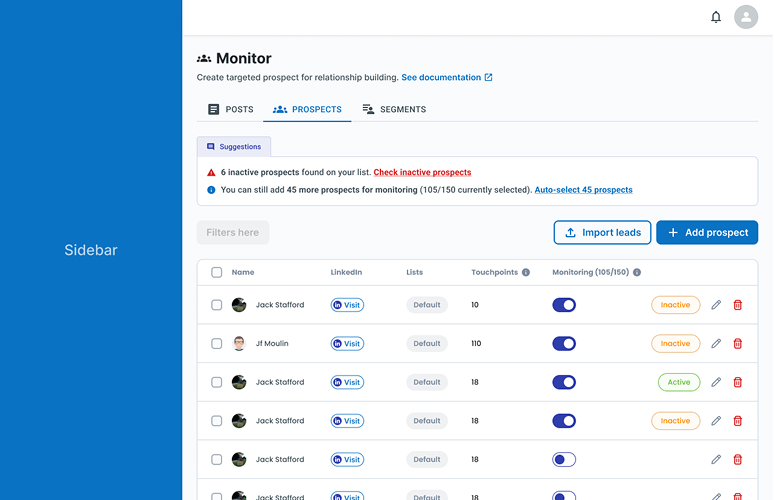This screenshot has height=500, width=774.
Task: Delete the Active Jack Stafford prospect
Action: pyautogui.click(x=737, y=382)
